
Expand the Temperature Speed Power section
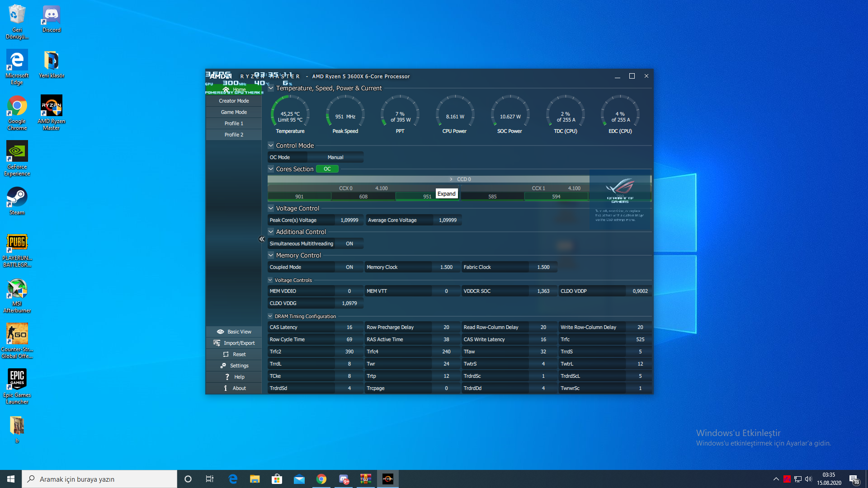point(271,88)
